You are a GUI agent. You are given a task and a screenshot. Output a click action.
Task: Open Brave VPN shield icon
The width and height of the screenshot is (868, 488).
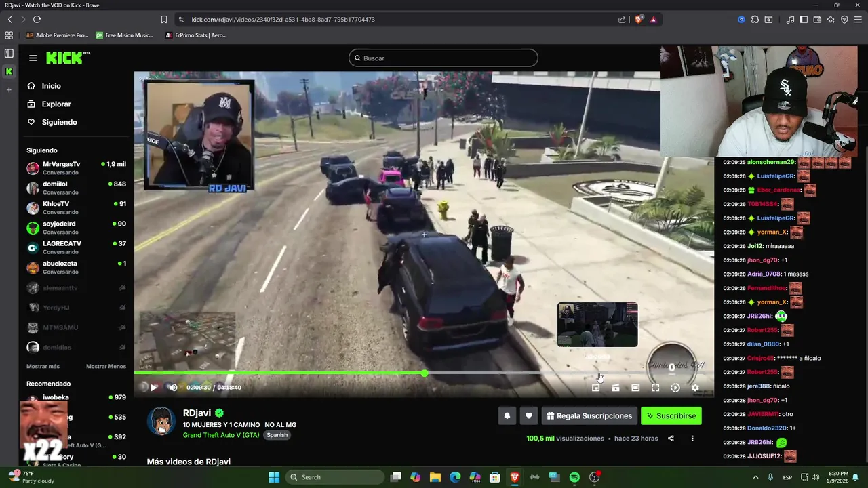tap(844, 20)
